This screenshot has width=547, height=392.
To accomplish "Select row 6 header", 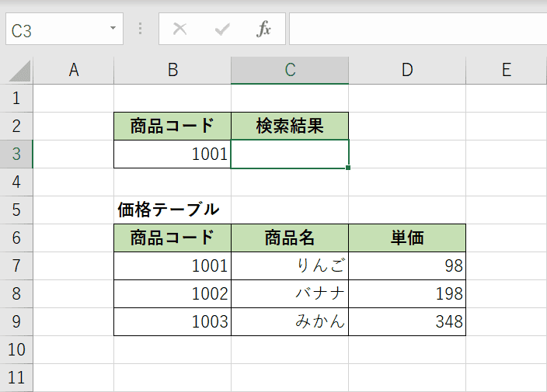I will (x=16, y=238).
